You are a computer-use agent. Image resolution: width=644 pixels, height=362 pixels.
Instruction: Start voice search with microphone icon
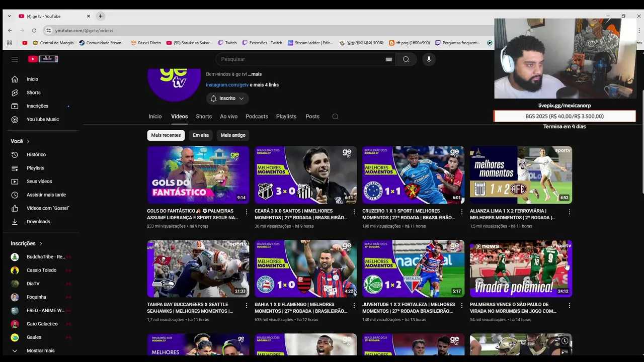pos(429,59)
